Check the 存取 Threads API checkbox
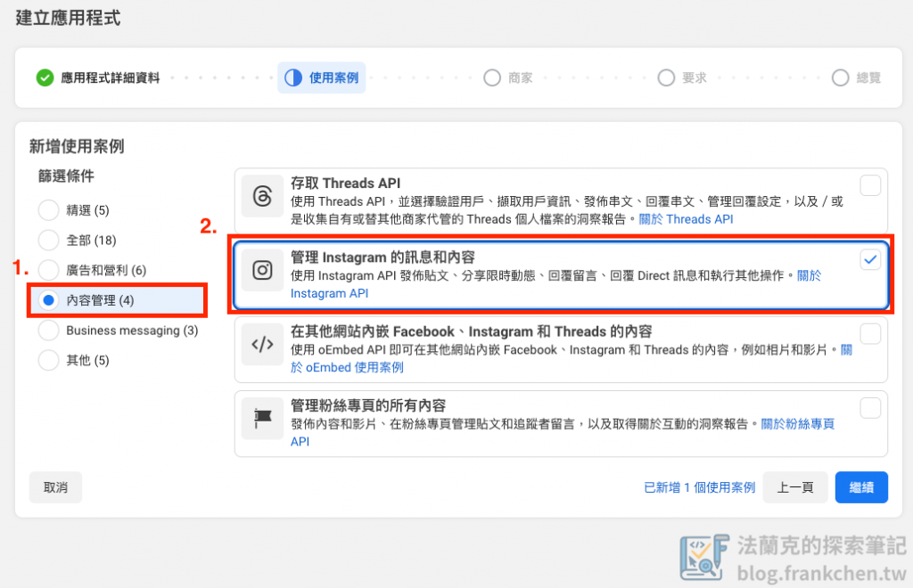The height and width of the screenshot is (588, 913). coord(870,186)
